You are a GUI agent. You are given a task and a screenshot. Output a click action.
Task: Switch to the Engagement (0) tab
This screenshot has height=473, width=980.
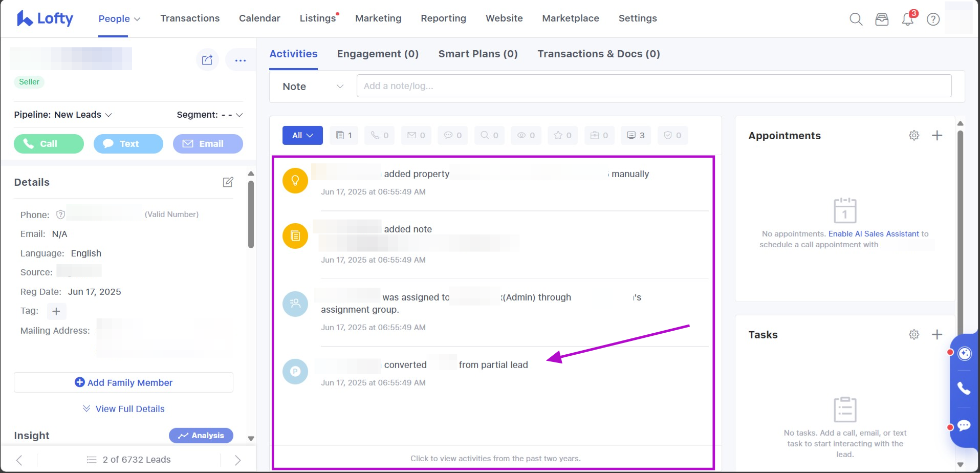tap(378, 54)
